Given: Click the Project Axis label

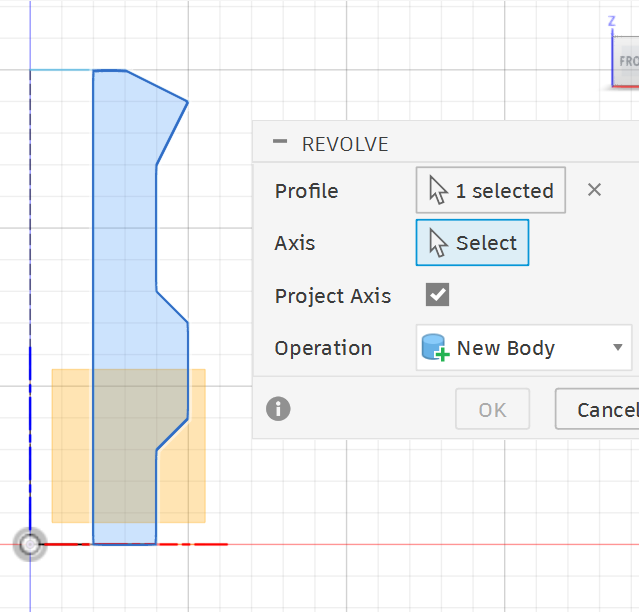Looking at the screenshot, I should (x=333, y=296).
